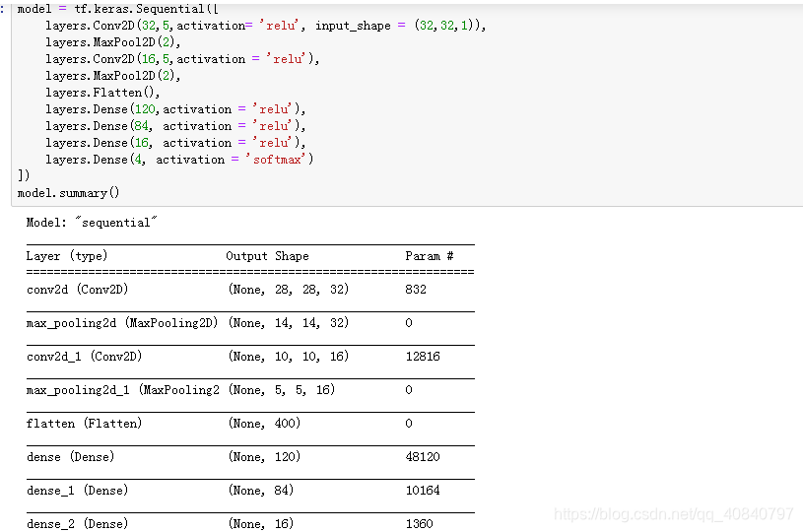Click the 'Model: "sequential"' output text
803x532 pixels.
tap(92, 223)
